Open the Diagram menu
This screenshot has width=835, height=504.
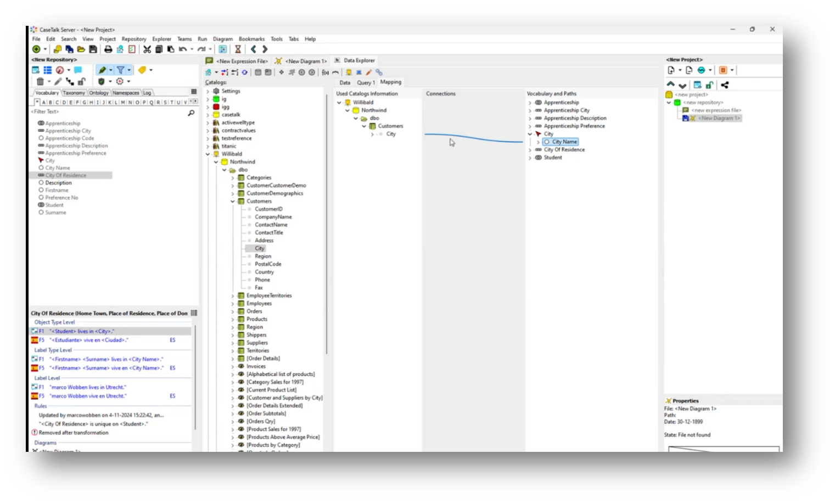pos(223,39)
